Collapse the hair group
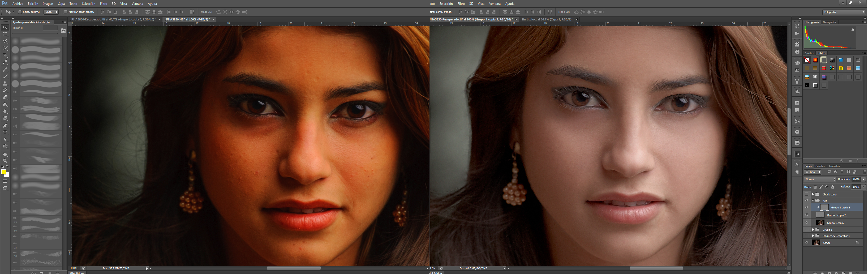Image resolution: width=868 pixels, height=274 pixels. pos(813,200)
